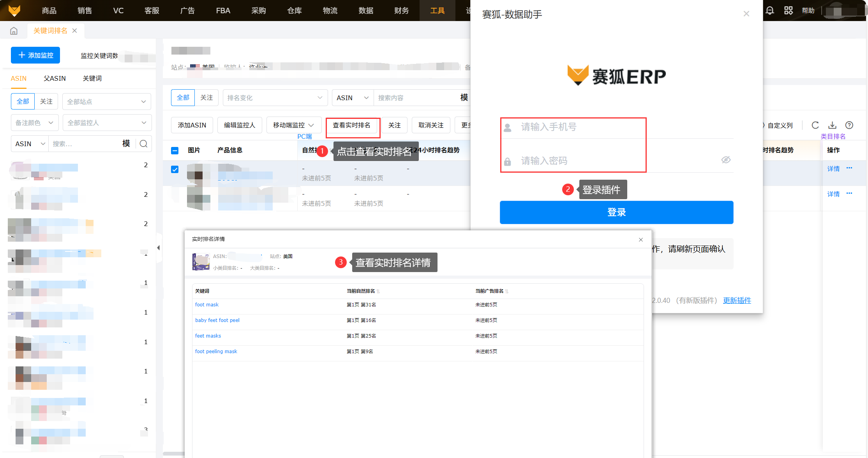Switch to the 父ASIN tab
The height and width of the screenshot is (458, 868).
point(55,78)
